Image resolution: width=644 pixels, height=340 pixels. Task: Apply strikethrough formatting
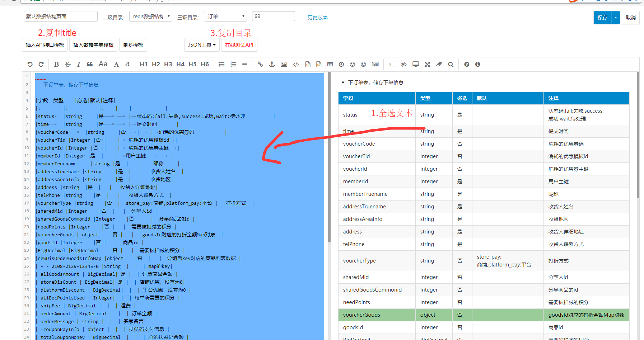[x=68, y=64]
